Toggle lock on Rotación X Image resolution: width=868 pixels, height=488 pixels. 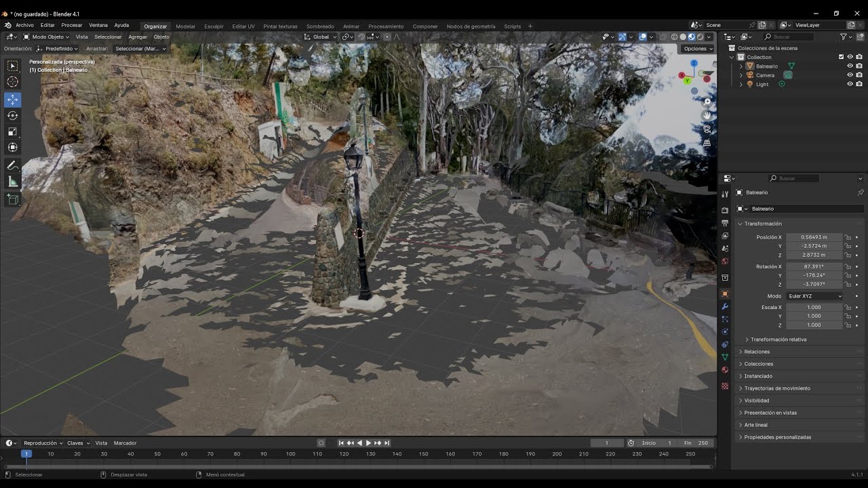[848, 266]
